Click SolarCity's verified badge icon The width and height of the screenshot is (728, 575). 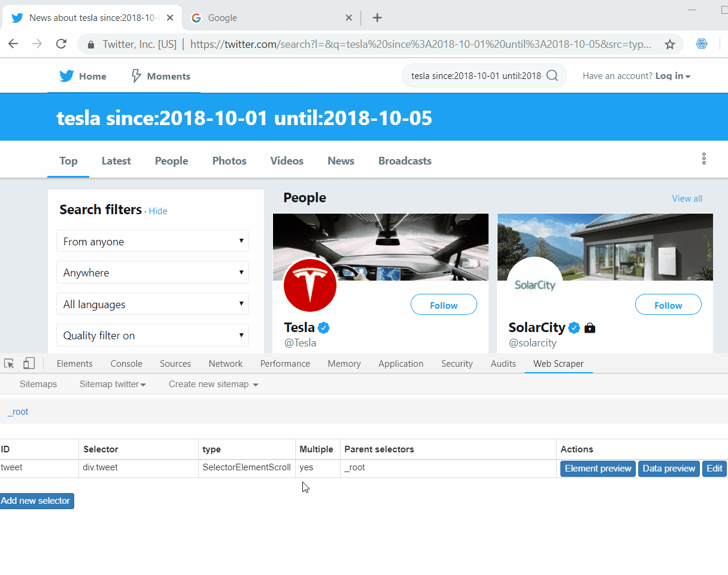574,327
